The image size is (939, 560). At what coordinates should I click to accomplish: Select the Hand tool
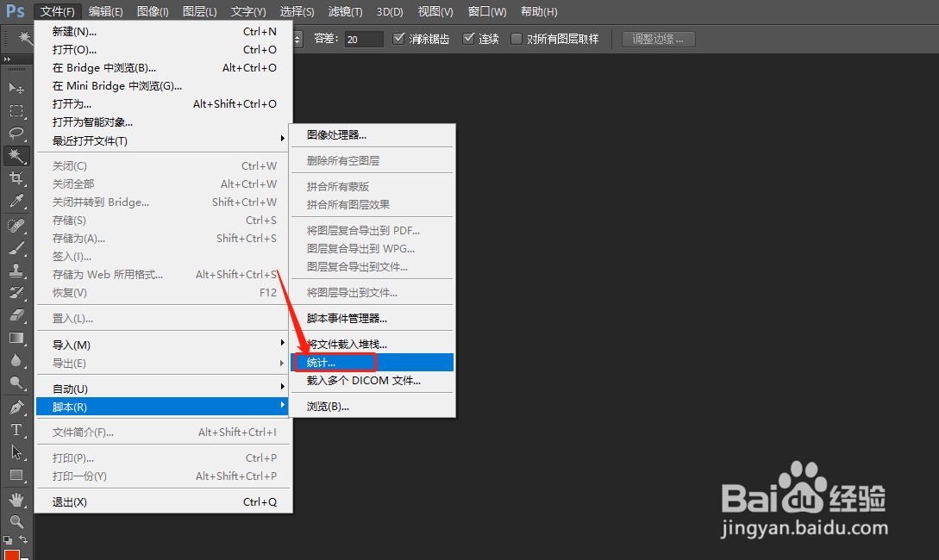(17, 498)
